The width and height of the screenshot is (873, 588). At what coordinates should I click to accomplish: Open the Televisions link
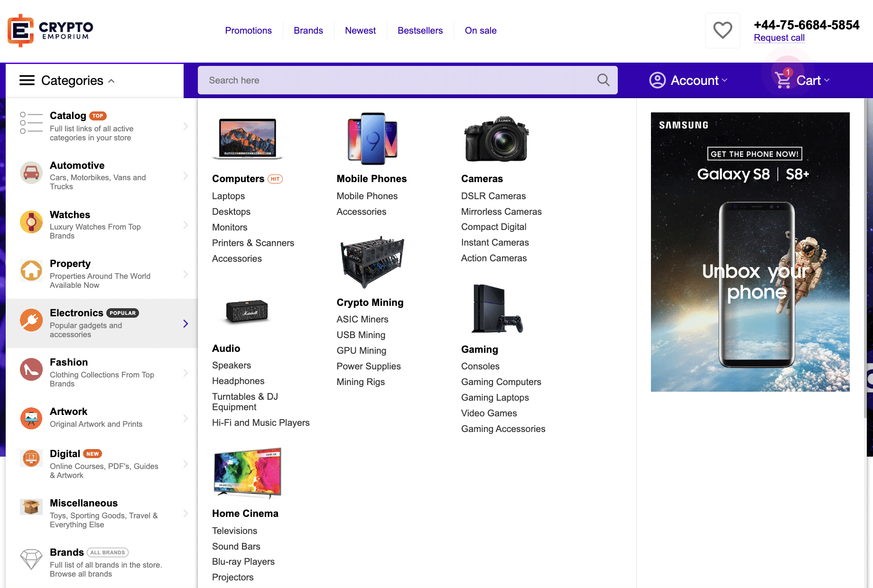tap(234, 531)
